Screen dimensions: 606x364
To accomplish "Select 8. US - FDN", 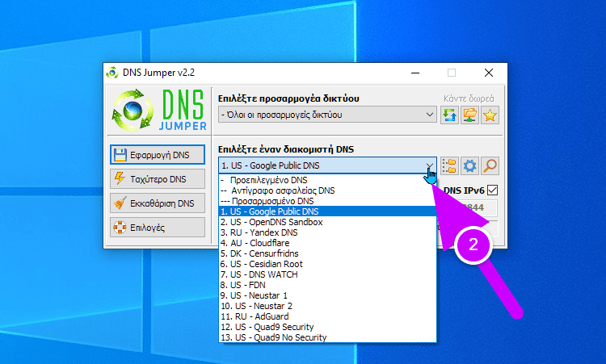I will point(327,285).
